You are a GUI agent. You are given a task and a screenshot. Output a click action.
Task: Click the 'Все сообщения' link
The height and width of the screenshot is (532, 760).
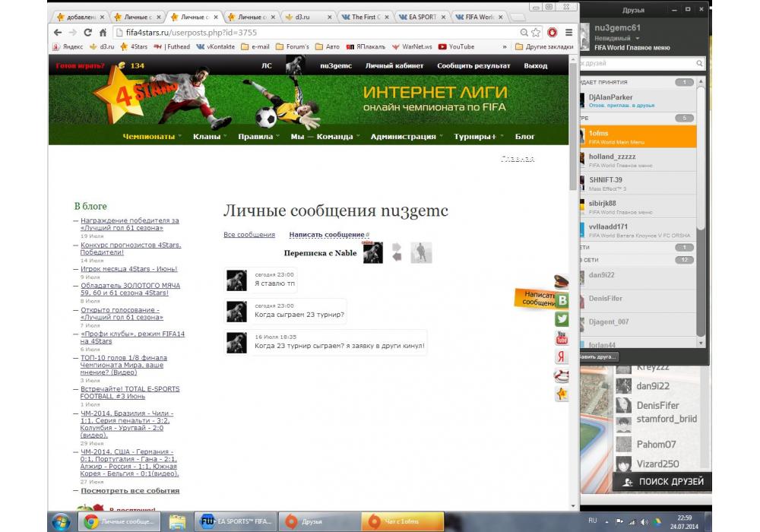pos(249,235)
